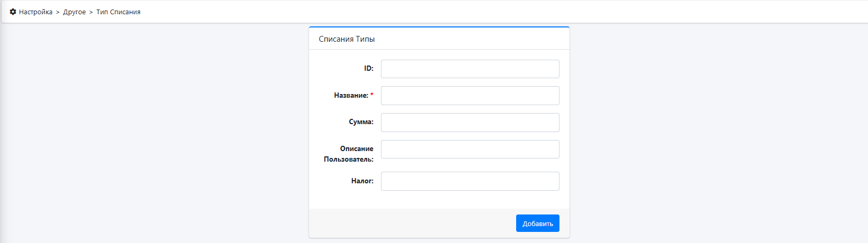Click the Описание Пользователь: label
The width and height of the screenshot is (868, 243).
point(349,154)
